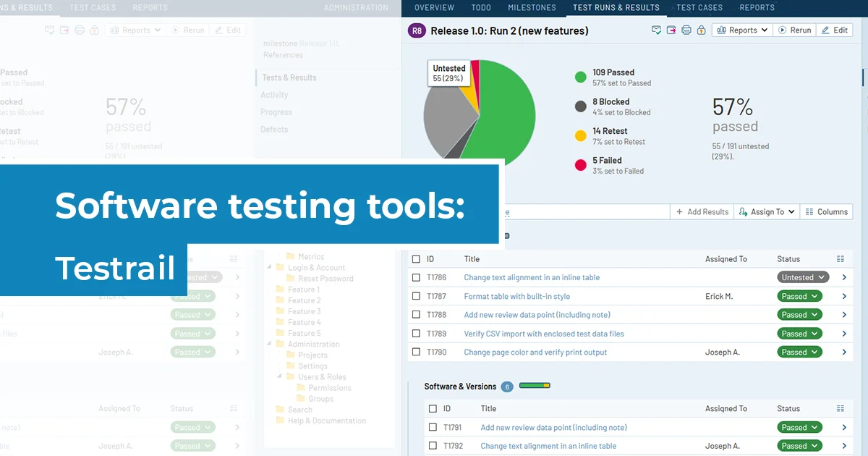Check the box for test T1786
Viewport: 868px width, 456px height.
[x=416, y=277]
